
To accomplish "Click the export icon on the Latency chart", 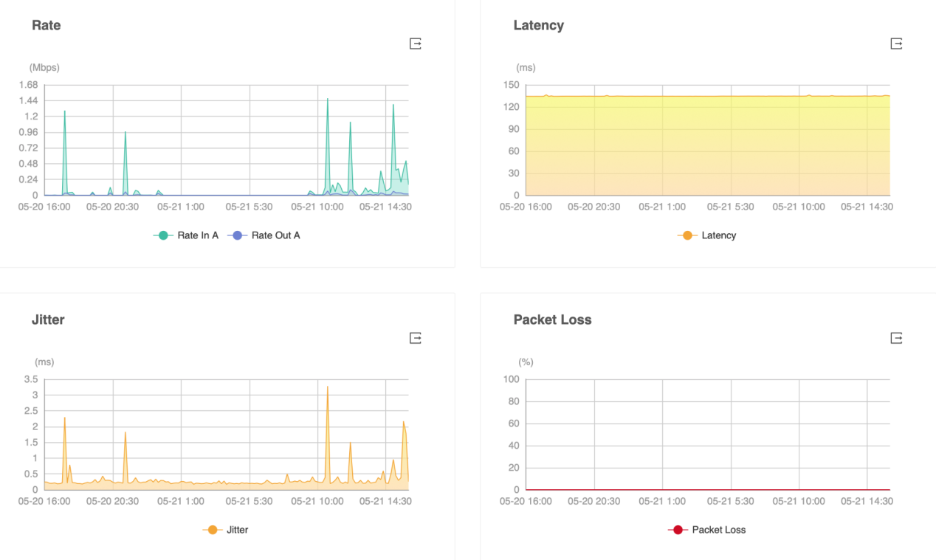I will (896, 44).
